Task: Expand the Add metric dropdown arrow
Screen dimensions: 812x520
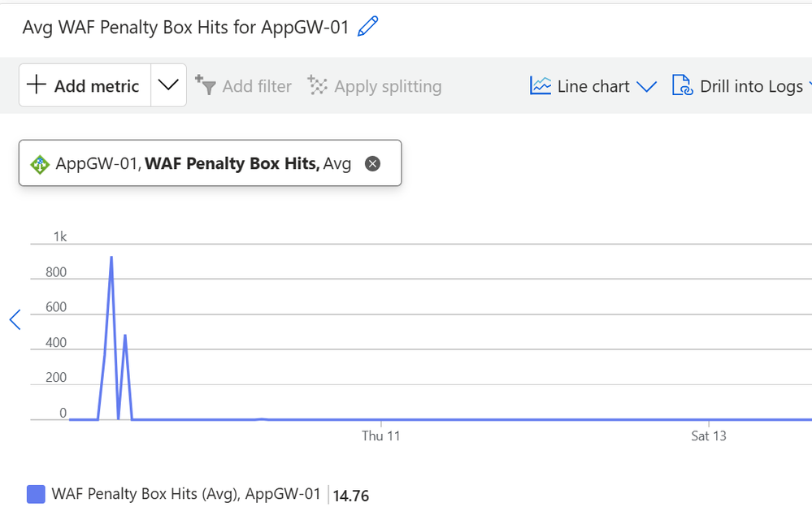Action: pyautogui.click(x=168, y=85)
